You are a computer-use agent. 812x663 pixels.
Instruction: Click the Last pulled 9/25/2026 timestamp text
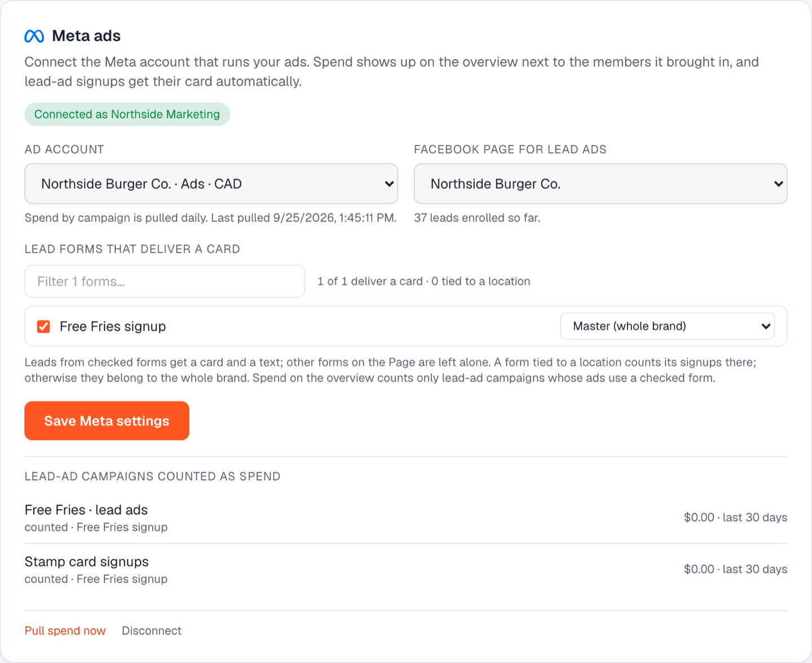point(304,218)
